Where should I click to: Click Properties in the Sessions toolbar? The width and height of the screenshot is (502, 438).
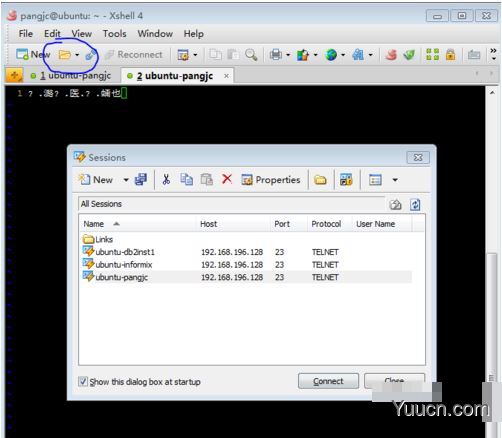271,180
